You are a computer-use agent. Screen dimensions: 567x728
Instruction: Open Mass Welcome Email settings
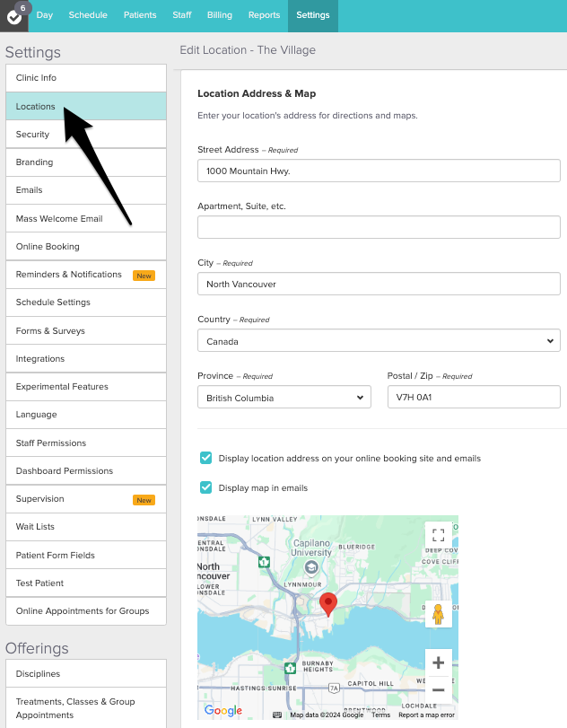pyautogui.click(x=86, y=219)
